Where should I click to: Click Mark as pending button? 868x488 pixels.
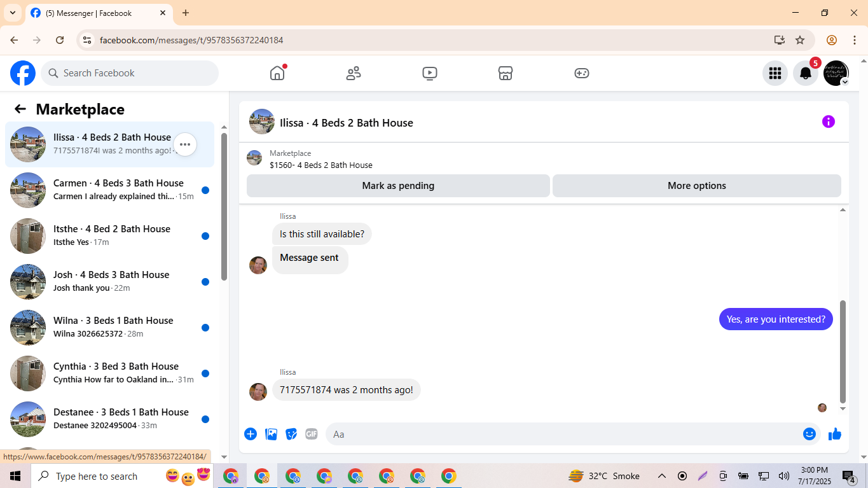pos(398,186)
